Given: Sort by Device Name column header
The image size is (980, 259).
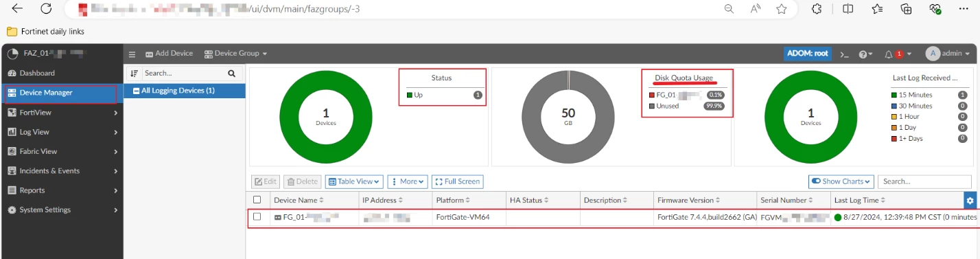Looking at the screenshot, I should pos(299,201).
